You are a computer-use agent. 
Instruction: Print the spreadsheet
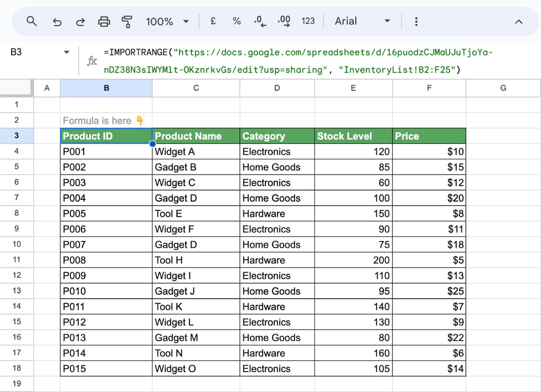pyautogui.click(x=104, y=22)
